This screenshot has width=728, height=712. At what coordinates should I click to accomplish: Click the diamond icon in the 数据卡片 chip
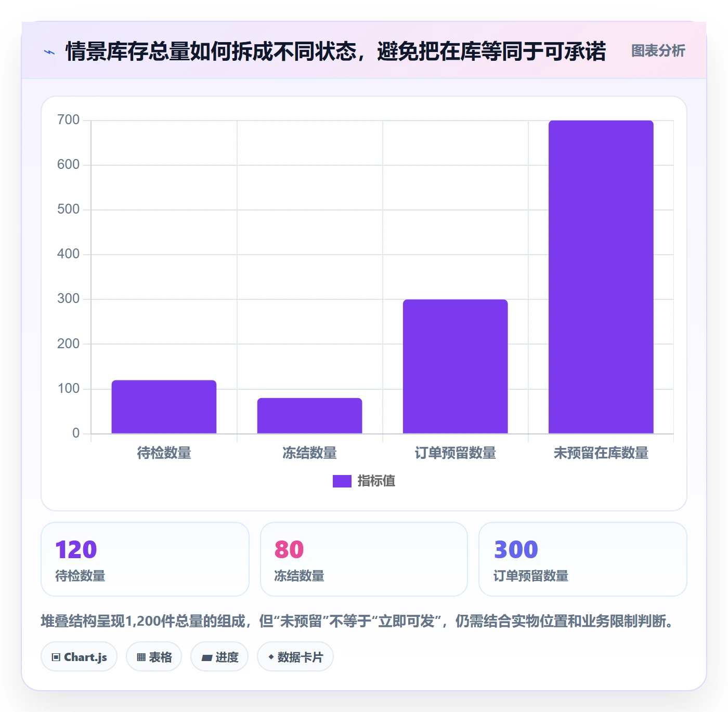[271, 657]
